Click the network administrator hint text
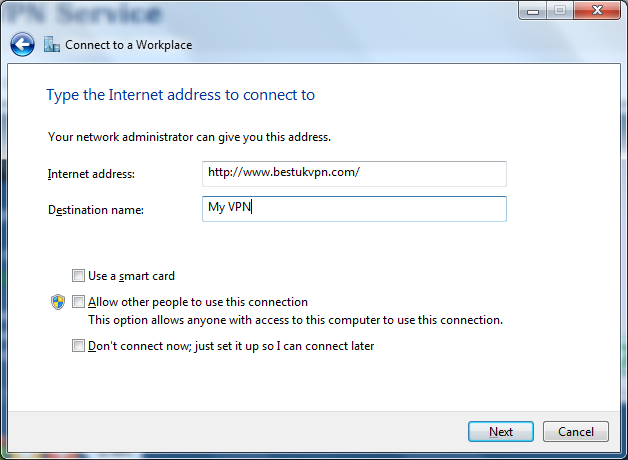 (x=189, y=136)
